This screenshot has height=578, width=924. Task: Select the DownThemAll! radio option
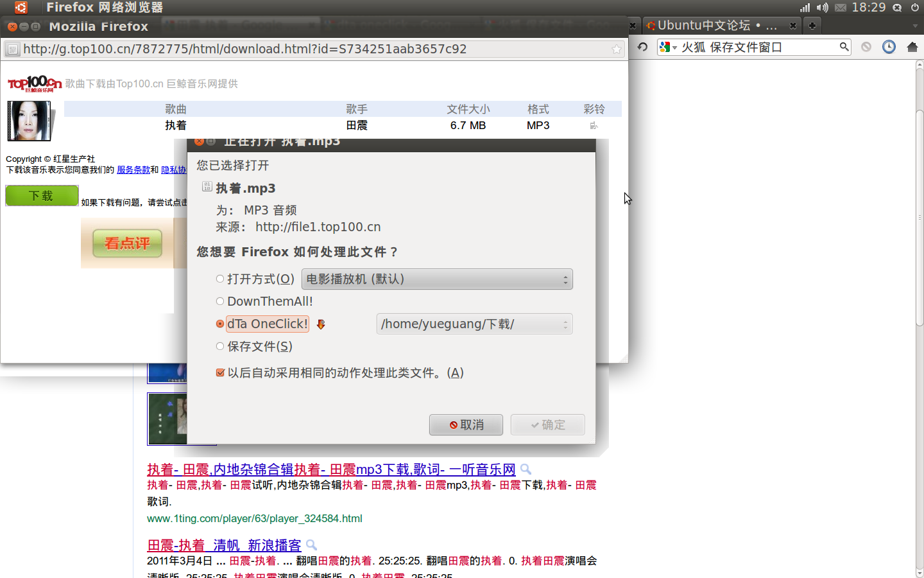coord(220,301)
